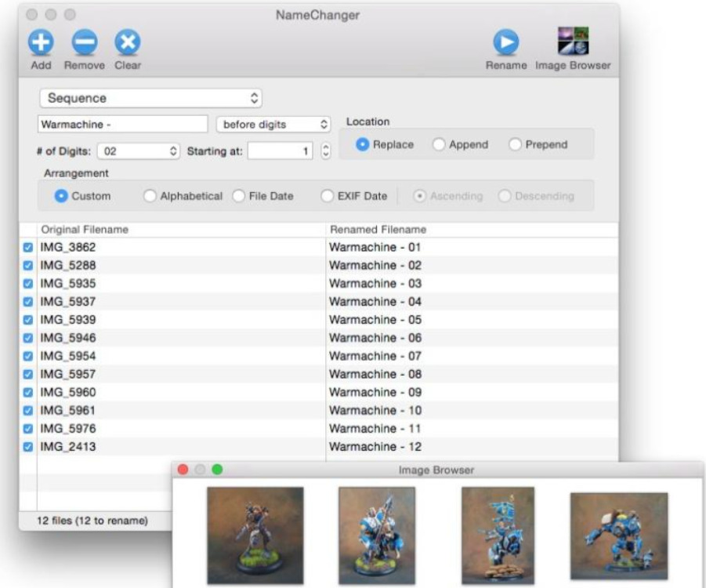
Task: Click the '12 files (12 to rename)' status text
Action: point(92,521)
